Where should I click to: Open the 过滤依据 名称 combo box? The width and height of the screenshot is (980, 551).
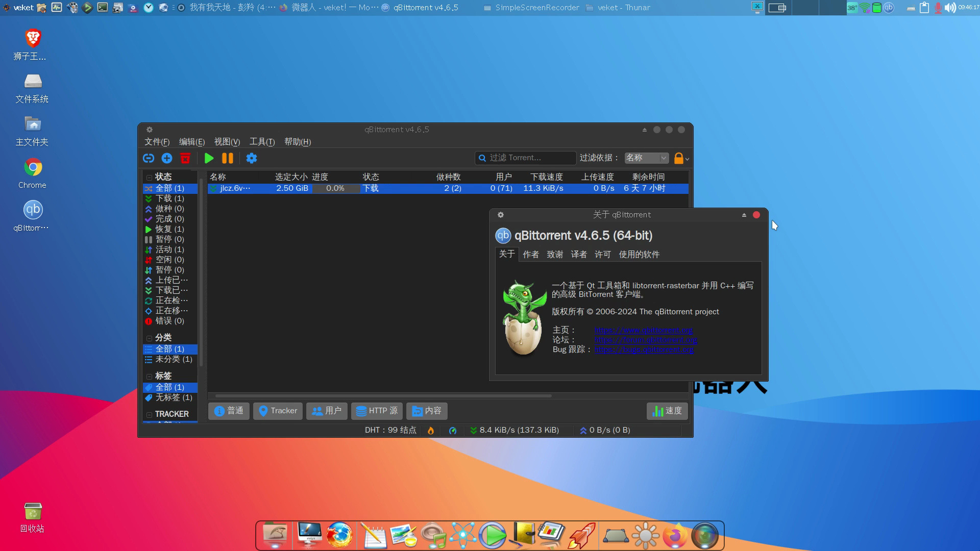click(646, 158)
